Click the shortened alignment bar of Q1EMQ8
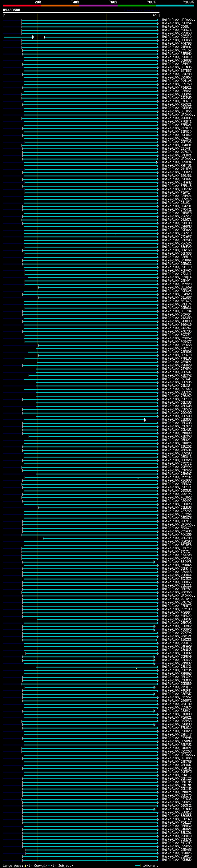The image size is (197, 868). (x=85, y=419)
